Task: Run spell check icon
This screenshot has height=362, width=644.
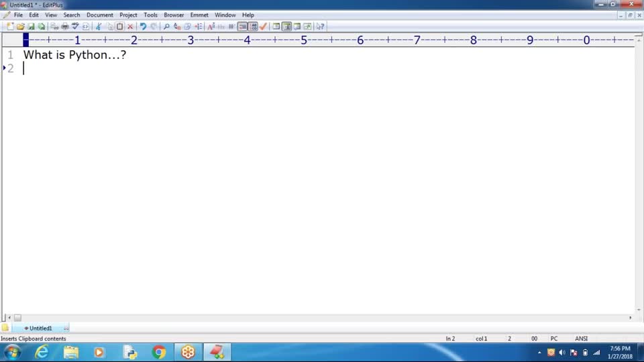Action: click(x=75, y=27)
